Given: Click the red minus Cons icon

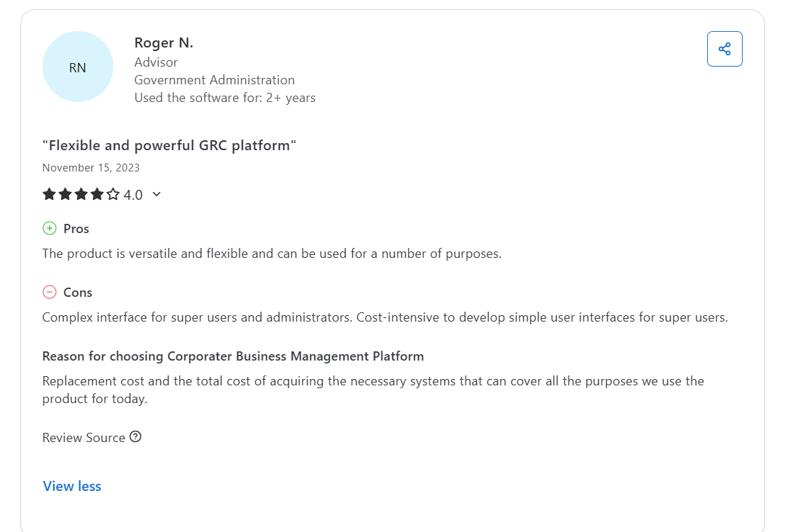Looking at the screenshot, I should coord(50,292).
